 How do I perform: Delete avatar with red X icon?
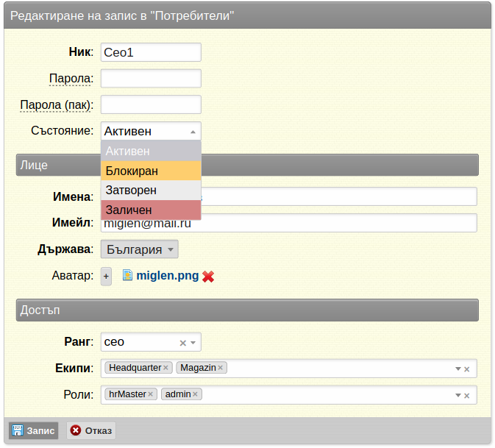(208, 277)
